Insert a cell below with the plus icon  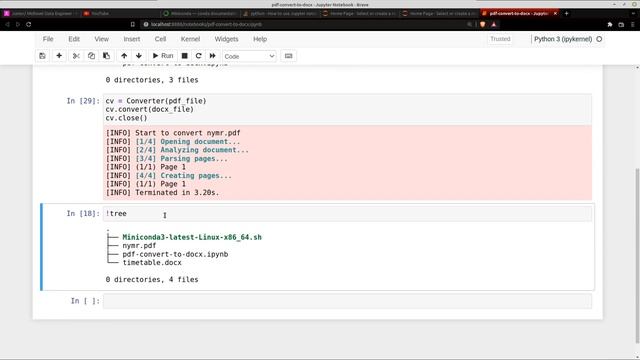click(x=59, y=56)
